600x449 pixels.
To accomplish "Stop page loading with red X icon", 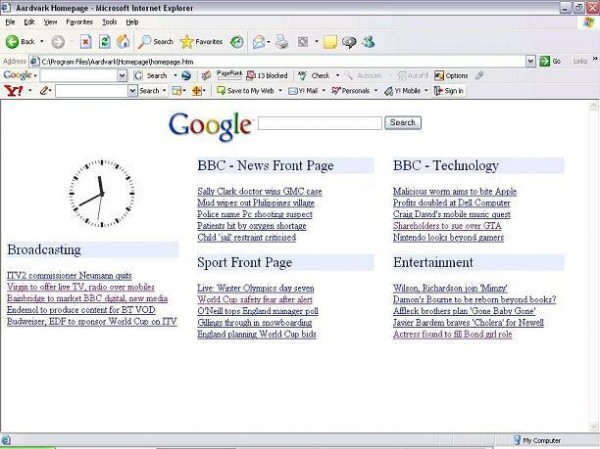I will click(x=86, y=42).
